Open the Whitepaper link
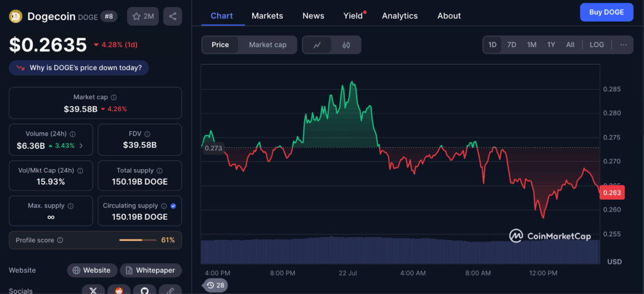 (x=151, y=270)
